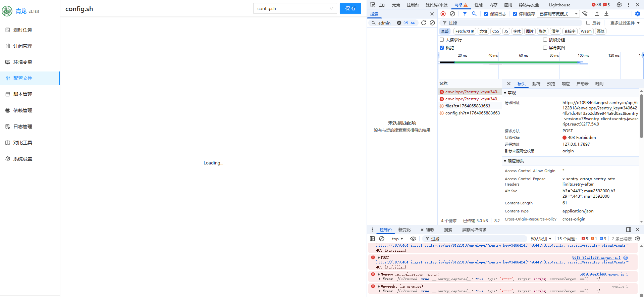The height and width of the screenshot is (297, 644).
Task: Click the DevTools inspect element icon
Action: (372, 5)
